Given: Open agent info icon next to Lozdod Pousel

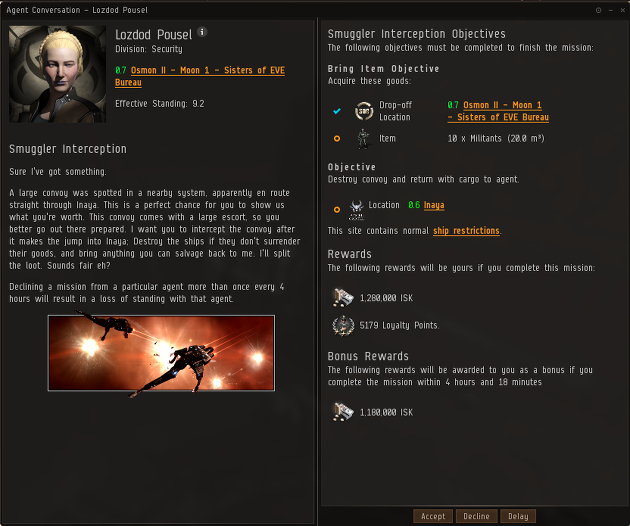Looking at the screenshot, I should pos(202,32).
